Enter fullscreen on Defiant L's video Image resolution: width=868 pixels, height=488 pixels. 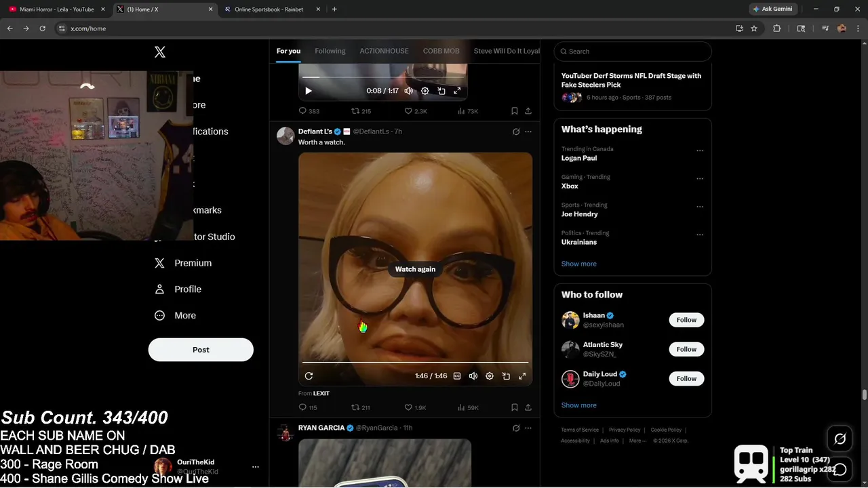click(x=522, y=376)
